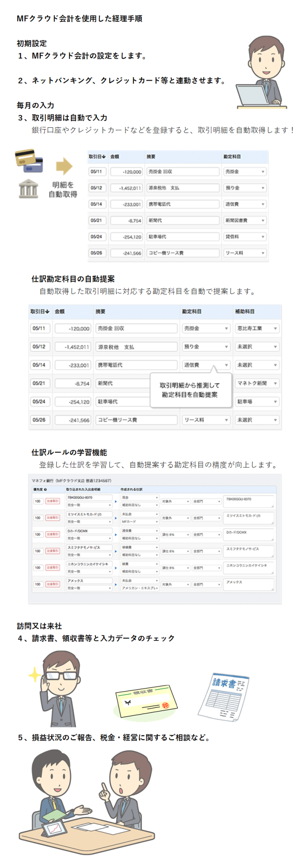302x868 pixels.
Task: Click the 訪問又は来社 heading
Action: (39, 626)
